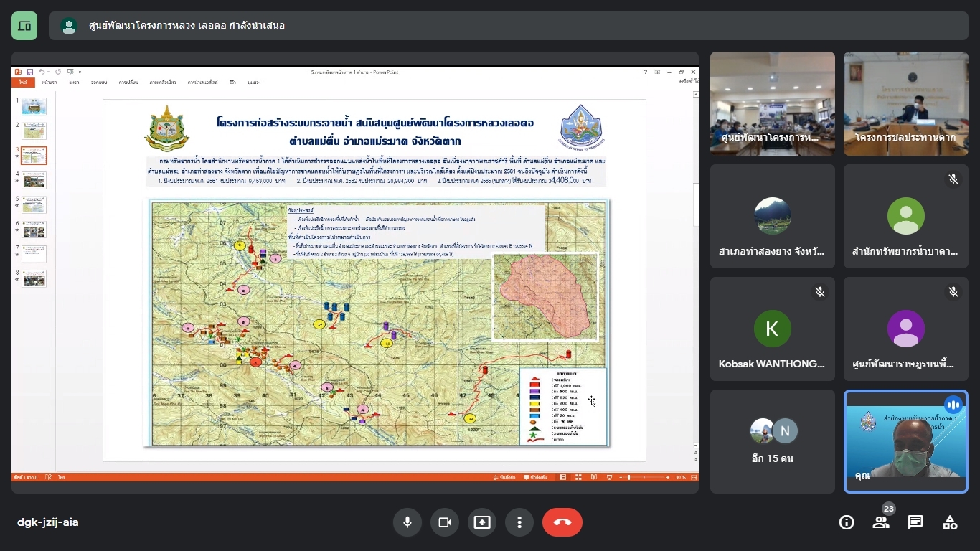
Task: Click the zoom out minus in status bar
Action: coord(621,477)
